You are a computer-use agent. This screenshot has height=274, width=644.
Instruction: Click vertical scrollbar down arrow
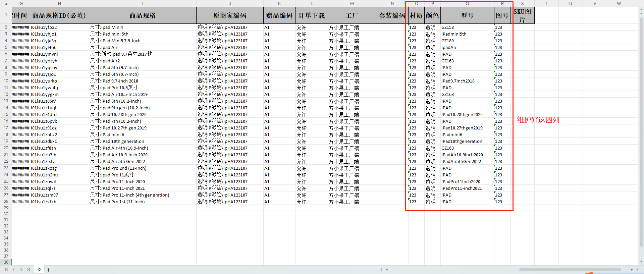(x=642, y=262)
